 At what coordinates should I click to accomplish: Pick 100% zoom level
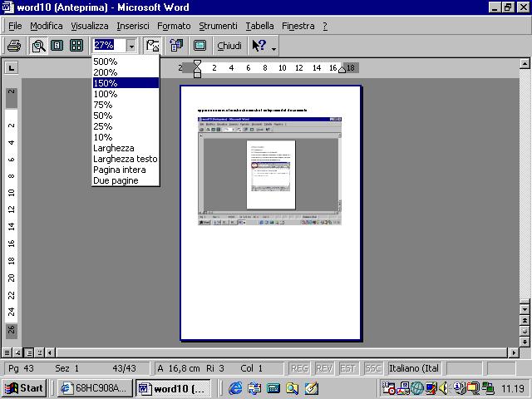pyautogui.click(x=126, y=94)
